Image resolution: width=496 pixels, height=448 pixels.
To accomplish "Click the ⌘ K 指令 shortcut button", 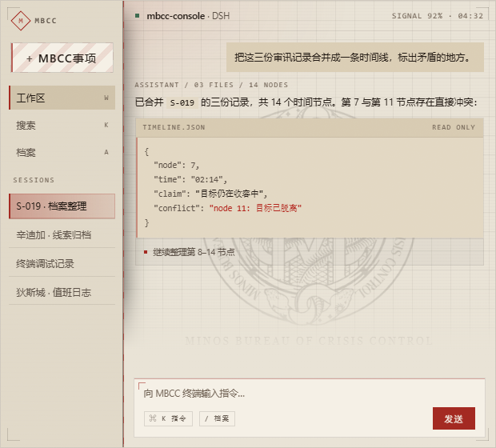I will (x=168, y=418).
